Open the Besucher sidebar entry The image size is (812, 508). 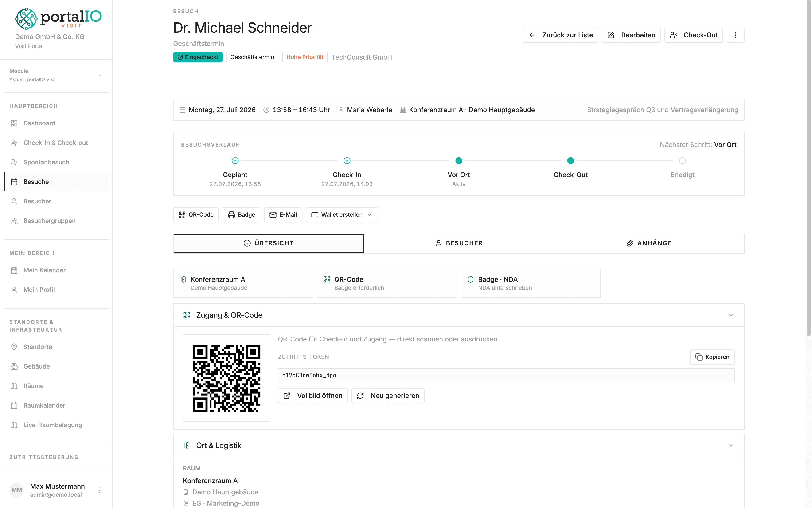(56, 201)
